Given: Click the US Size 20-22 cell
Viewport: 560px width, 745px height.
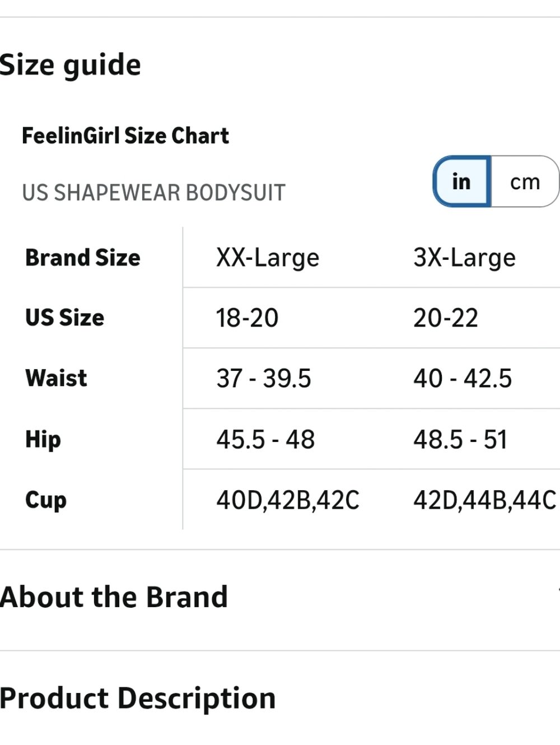Looking at the screenshot, I should click(x=446, y=318).
